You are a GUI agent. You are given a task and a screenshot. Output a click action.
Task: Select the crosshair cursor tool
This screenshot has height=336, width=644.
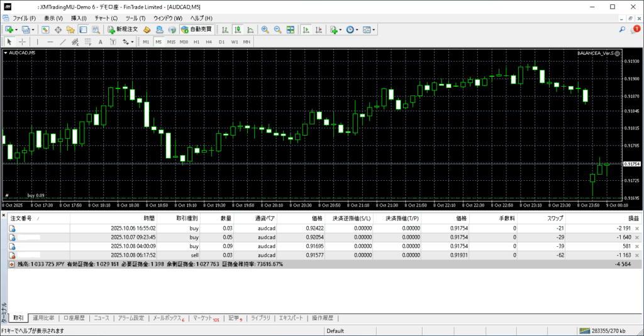click(x=23, y=42)
